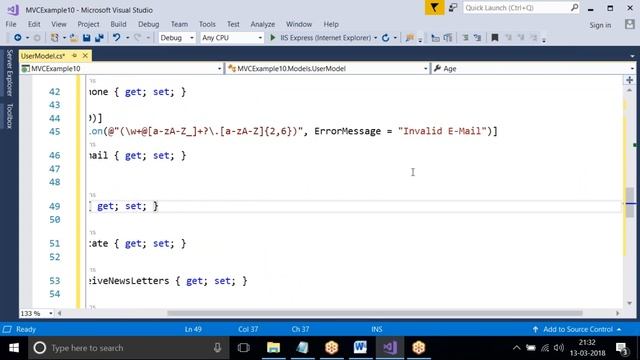Click the horizontal scrollbar thumb

pyautogui.click(x=375, y=313)
